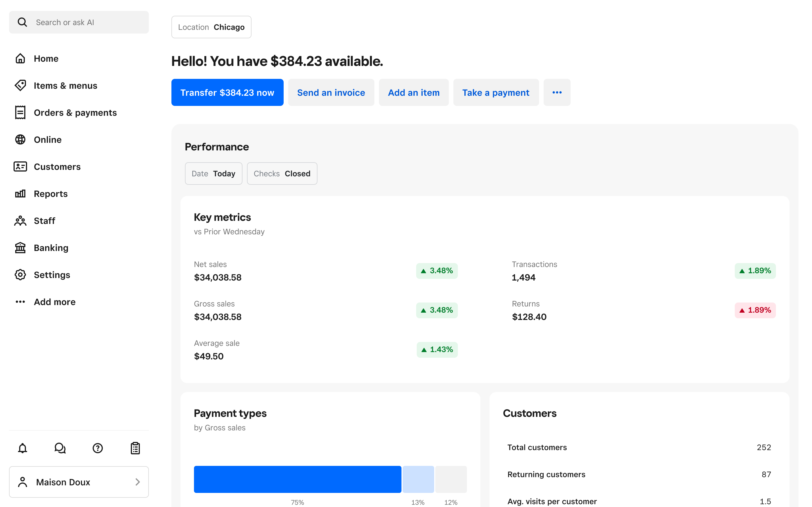Select the Items & menus tag icon

click(x=20, y=86)
